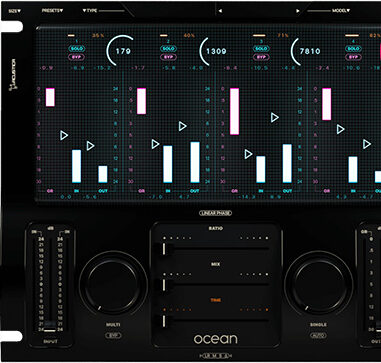Bypass band 2 with its BYP button
The image size is (381, 363).
point(168,57)
